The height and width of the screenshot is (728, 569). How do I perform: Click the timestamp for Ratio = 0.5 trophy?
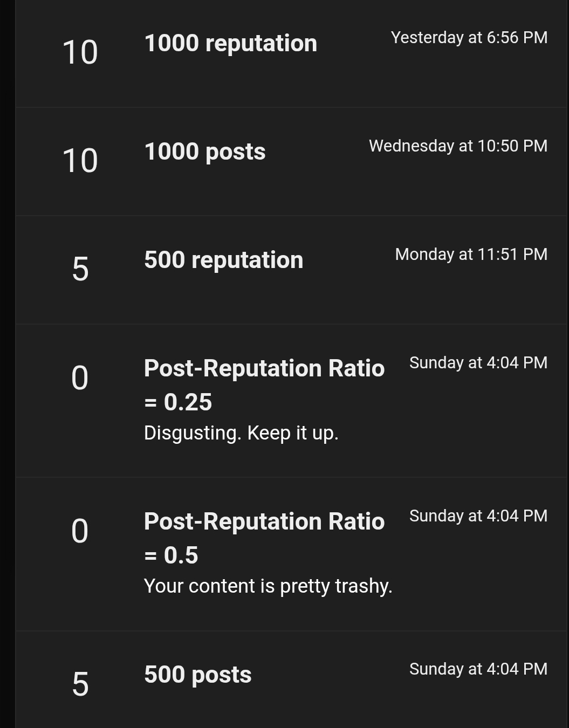click(x=478, y=516)
